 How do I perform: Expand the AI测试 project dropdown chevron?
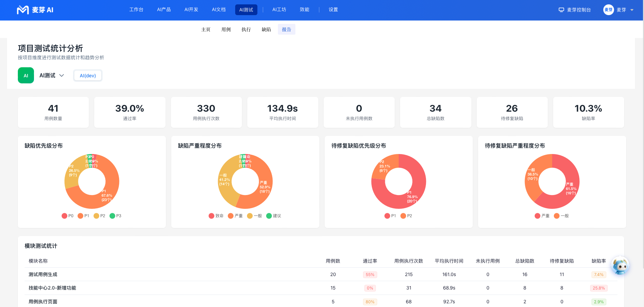pyautogui.click(x=62, y=76)
